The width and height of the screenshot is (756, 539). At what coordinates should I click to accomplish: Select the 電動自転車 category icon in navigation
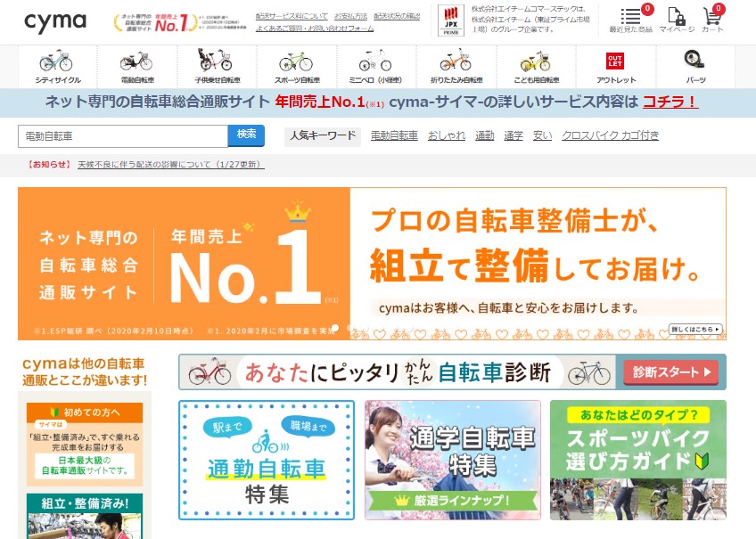pyautogui.click(x=136, y=66)
